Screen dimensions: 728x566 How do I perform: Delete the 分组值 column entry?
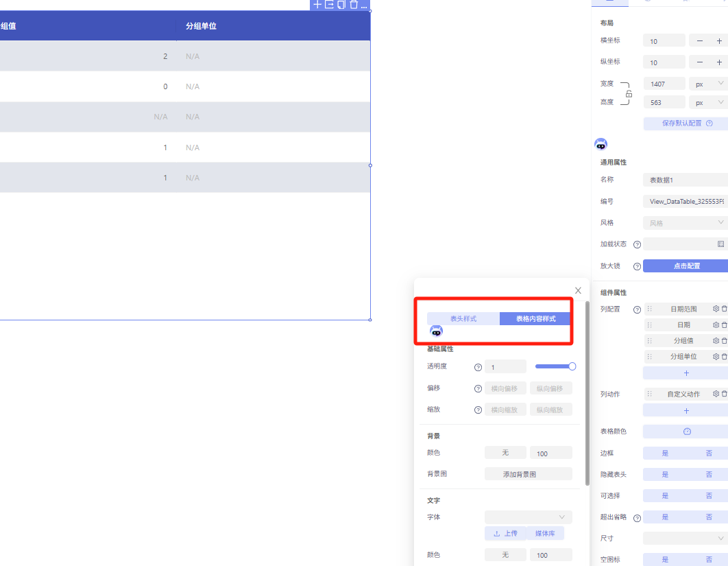(725, 340)
